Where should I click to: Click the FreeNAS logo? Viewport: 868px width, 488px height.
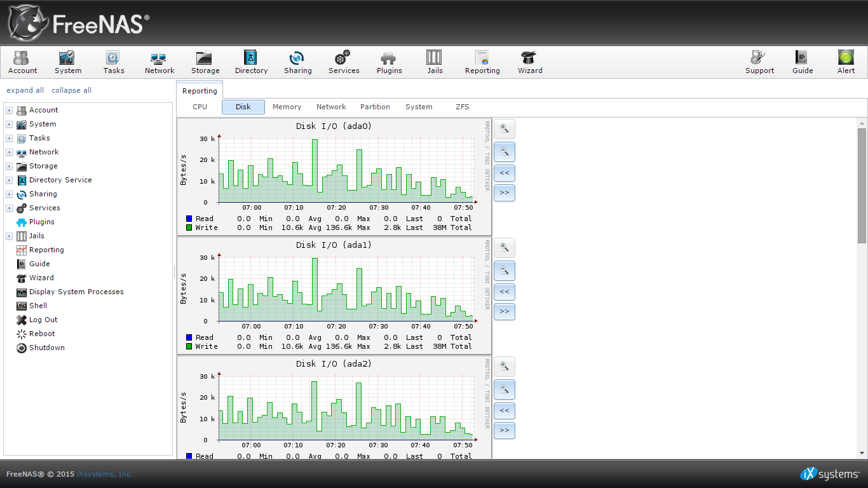point(79,23)
